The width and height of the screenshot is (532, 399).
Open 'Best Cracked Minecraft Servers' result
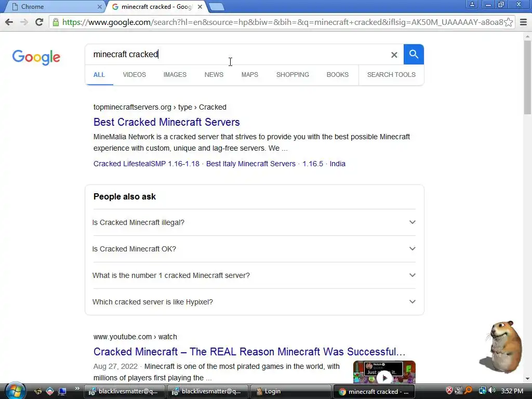(167, 122)
